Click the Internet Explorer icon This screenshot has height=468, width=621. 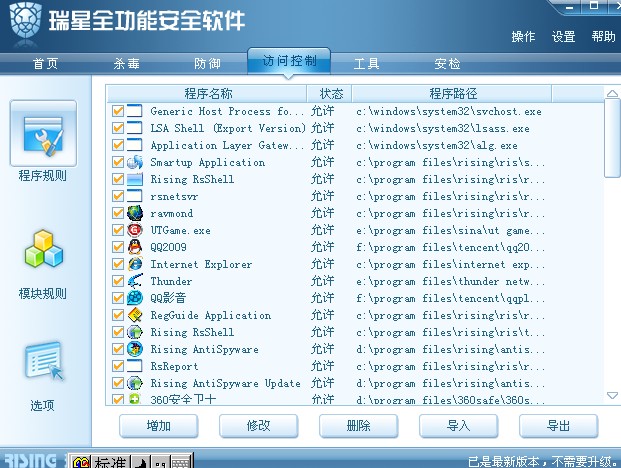[x=135, y=264]
